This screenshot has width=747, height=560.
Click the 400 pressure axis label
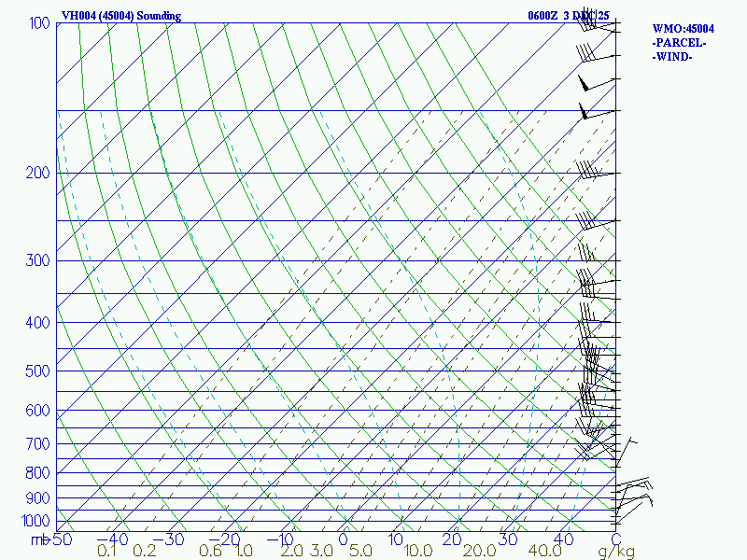pyautogui.click(x=37, y=323)
